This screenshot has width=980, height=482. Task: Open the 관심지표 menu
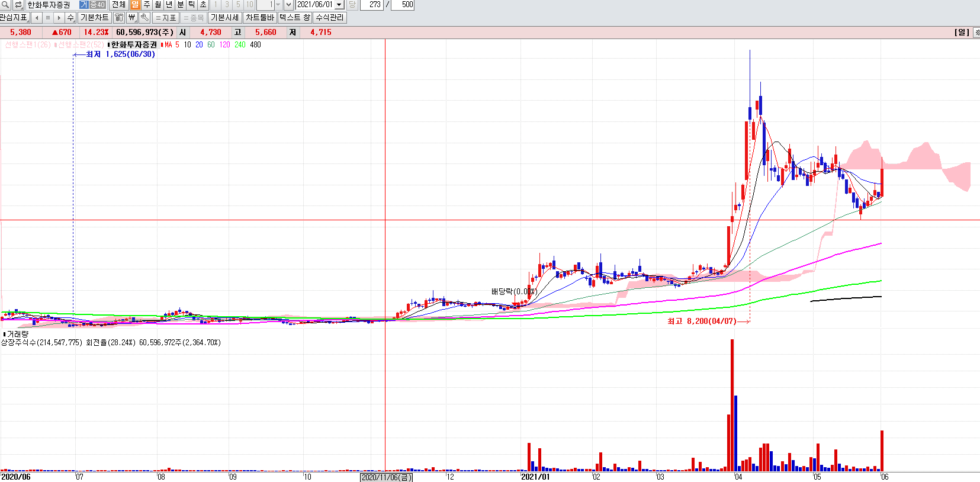point(14,18)
